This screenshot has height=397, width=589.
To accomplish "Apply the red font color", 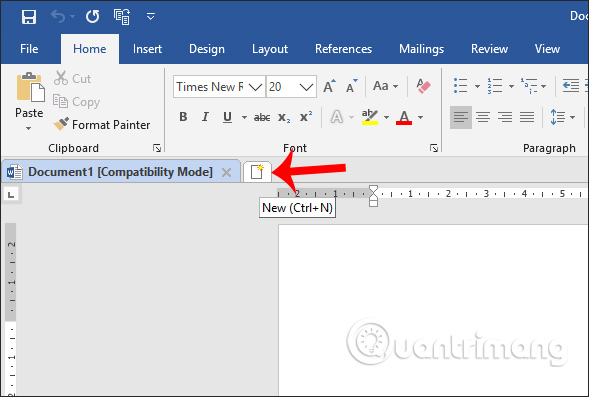I will 404,117.
